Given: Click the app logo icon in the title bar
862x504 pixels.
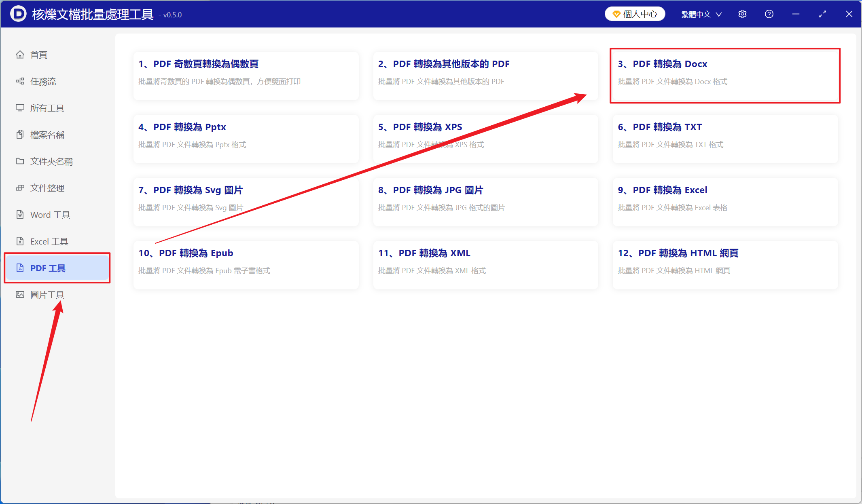Looking at the screenshot, I should click(x=18, y=14).
